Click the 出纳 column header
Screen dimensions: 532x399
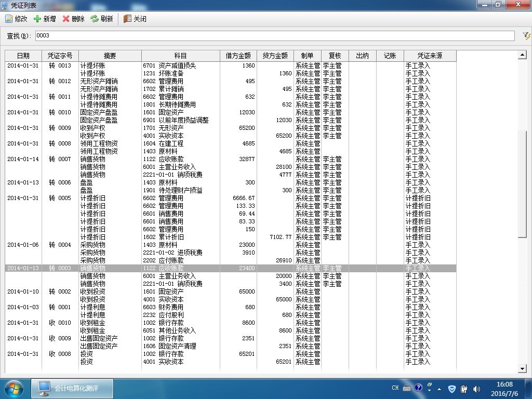click(x=362, y=56)
